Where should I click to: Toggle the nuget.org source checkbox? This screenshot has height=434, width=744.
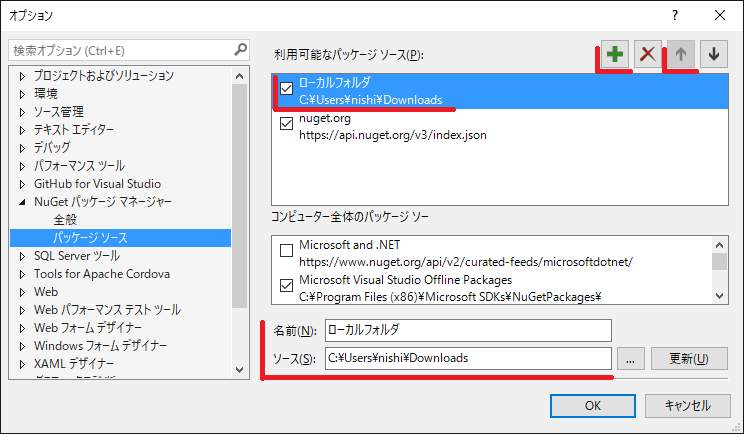[286, 125]
